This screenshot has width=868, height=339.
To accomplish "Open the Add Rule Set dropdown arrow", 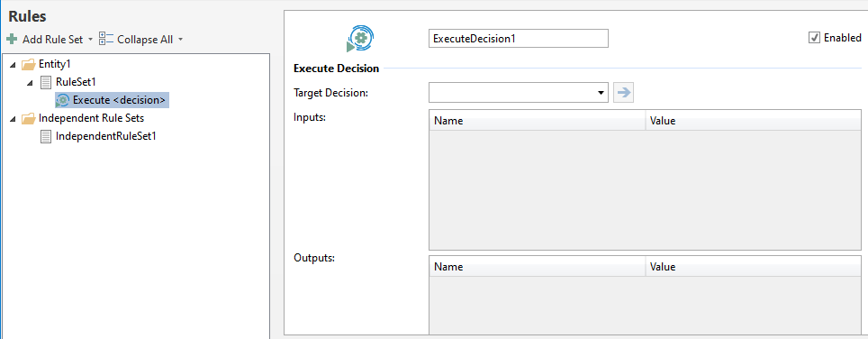I will coord(90,40).
